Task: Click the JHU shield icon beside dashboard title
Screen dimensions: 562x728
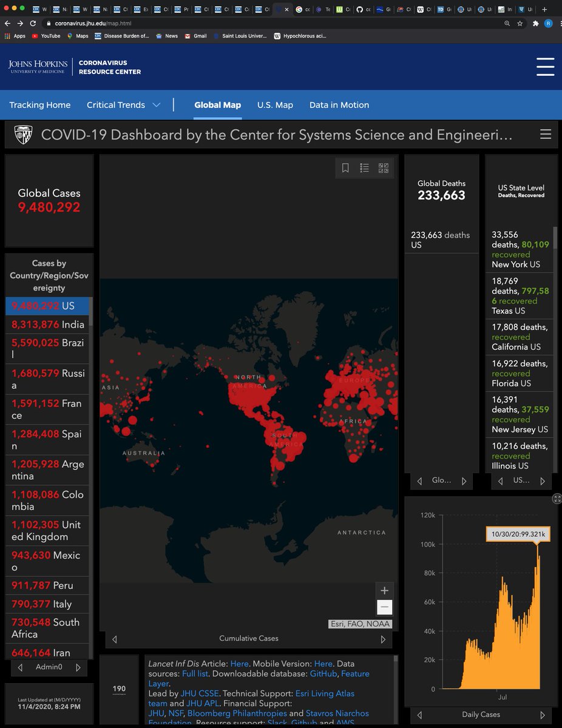Action: 23,134
